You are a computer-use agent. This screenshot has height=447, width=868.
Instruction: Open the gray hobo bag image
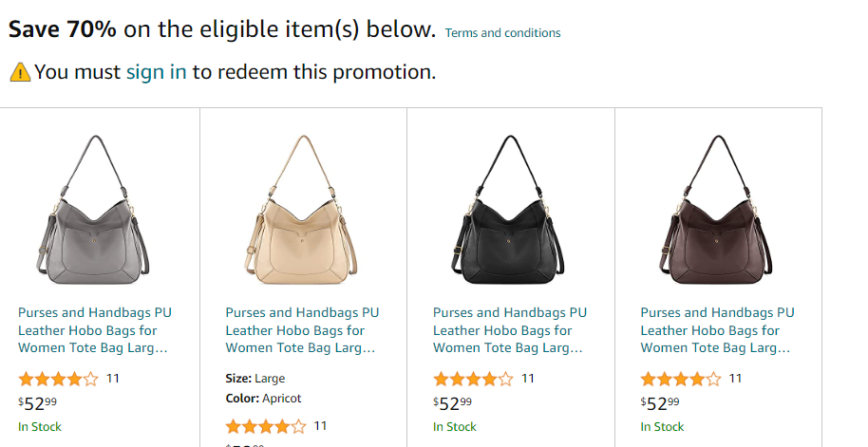[x=95, y=209]
